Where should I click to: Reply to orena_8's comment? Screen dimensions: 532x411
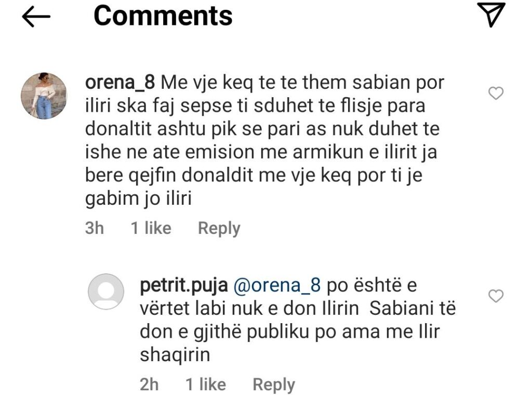[219, 228]
